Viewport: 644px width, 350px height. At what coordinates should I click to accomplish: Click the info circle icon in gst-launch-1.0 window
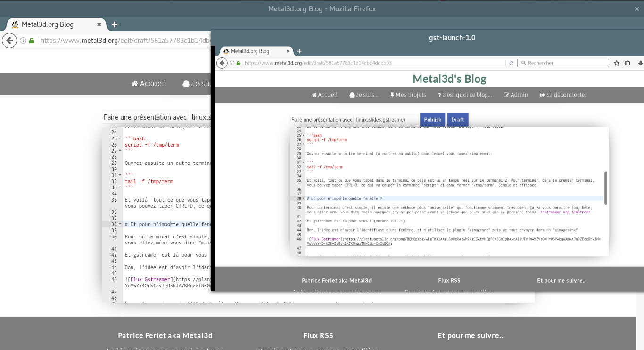click(232, 63)
